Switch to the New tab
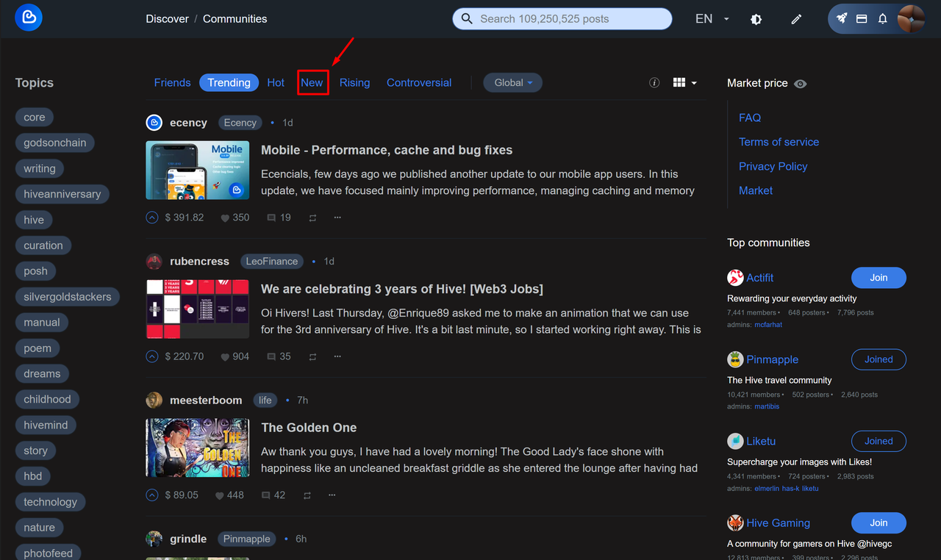 312,82
